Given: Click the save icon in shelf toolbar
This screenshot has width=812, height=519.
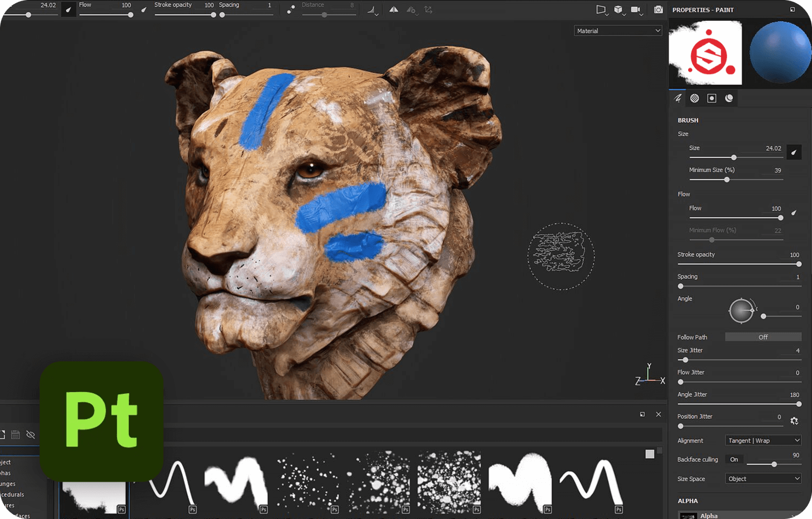Looking at the screenshot, I should click(x=16, y=435).
